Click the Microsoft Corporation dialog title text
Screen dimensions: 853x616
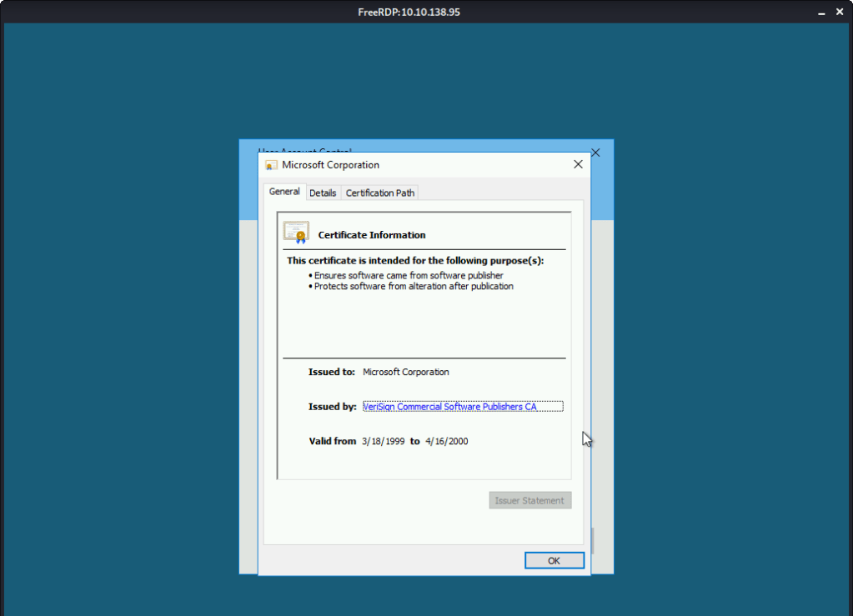pyautogui.click(x=330, y=165)
